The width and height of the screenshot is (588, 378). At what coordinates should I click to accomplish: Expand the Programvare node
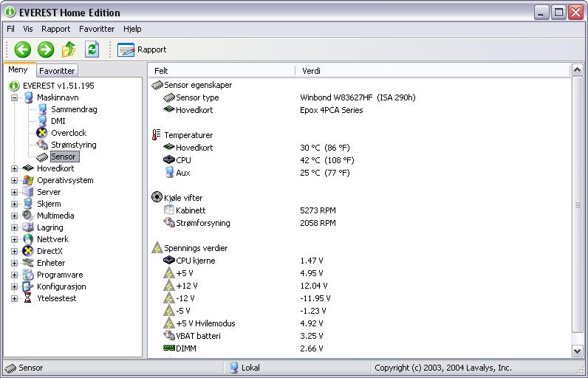(x=14, y=275)
